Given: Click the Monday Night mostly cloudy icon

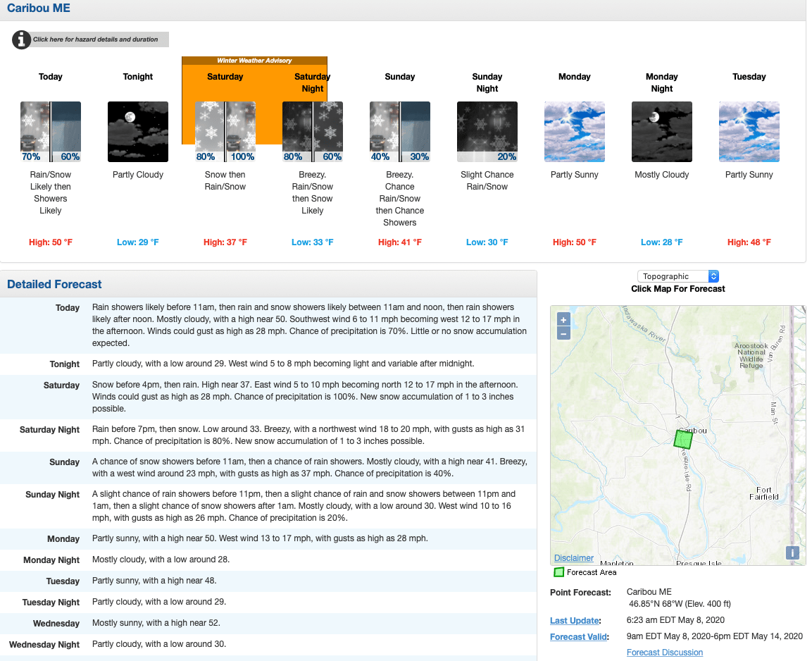Looking at the screenshot, I should click(662, 132).
